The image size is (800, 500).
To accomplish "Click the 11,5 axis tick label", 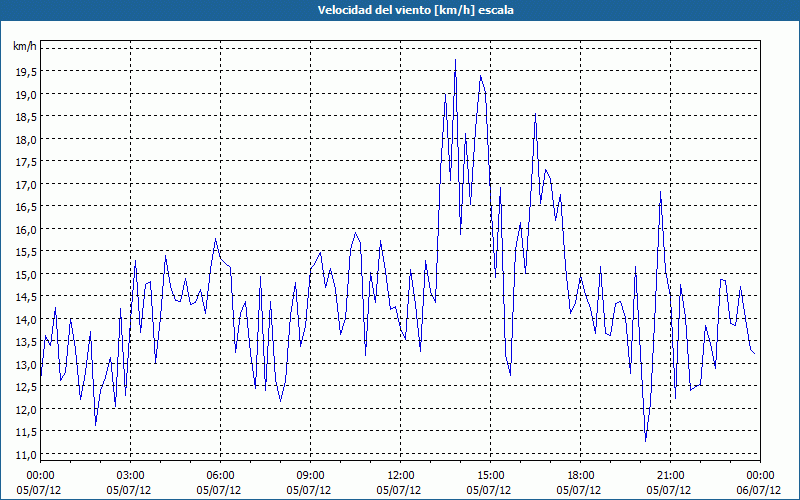I will point(27,432).
